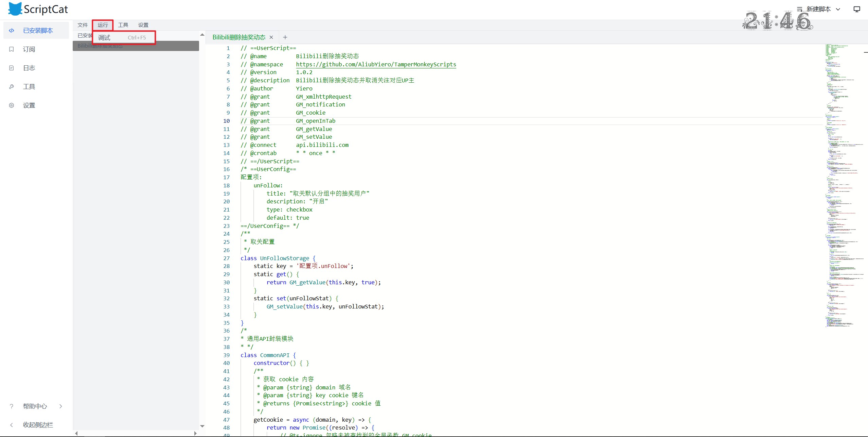Click the help center question mark icon
The height and width of the screenshot is (437, 868).
click(12, 406)
